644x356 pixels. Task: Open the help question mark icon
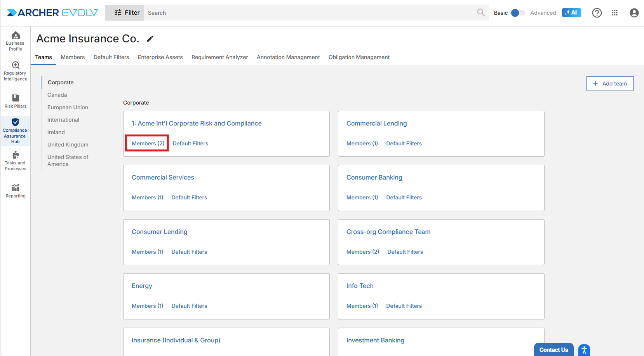tap(597, 13)
